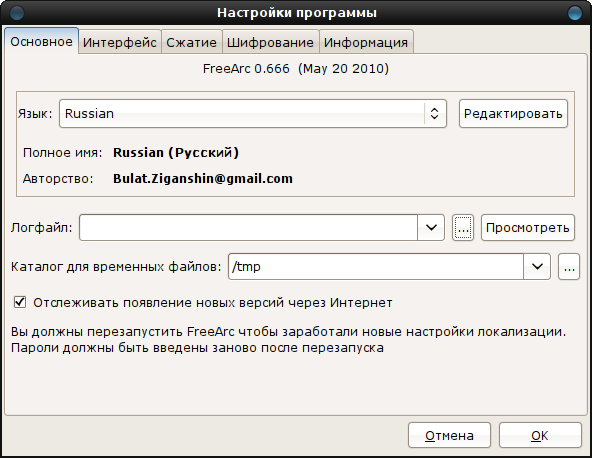Image resolution: width=592 pixels, height=458 pixels.
Task: Confirm settings with the OK button
Action: click(540, 435)
